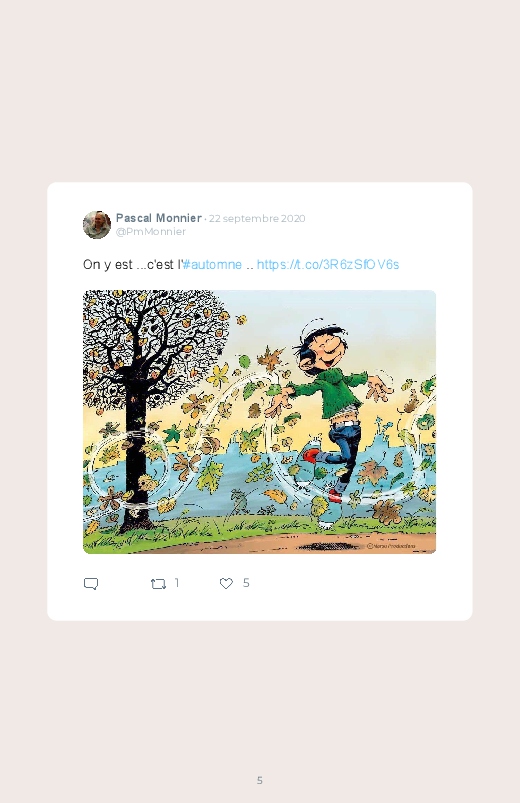
Task: Click the reply speech bubble icon
Action: tap(91, 584)
